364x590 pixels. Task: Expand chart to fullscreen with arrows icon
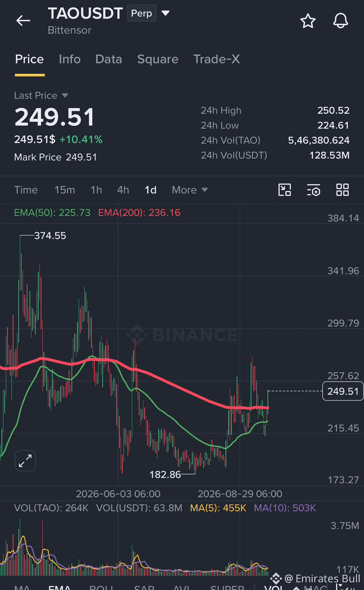point(25,461)
